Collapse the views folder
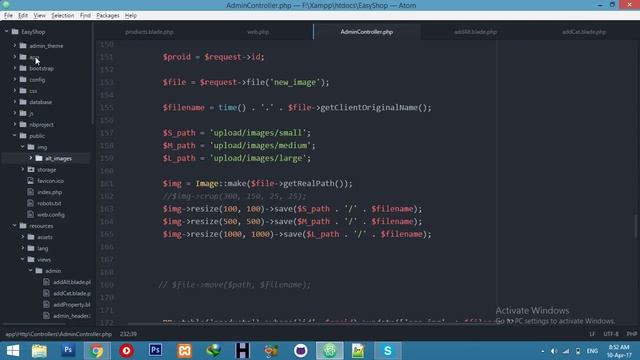Screen dimensions: 640x360 (x=23, y=259)
